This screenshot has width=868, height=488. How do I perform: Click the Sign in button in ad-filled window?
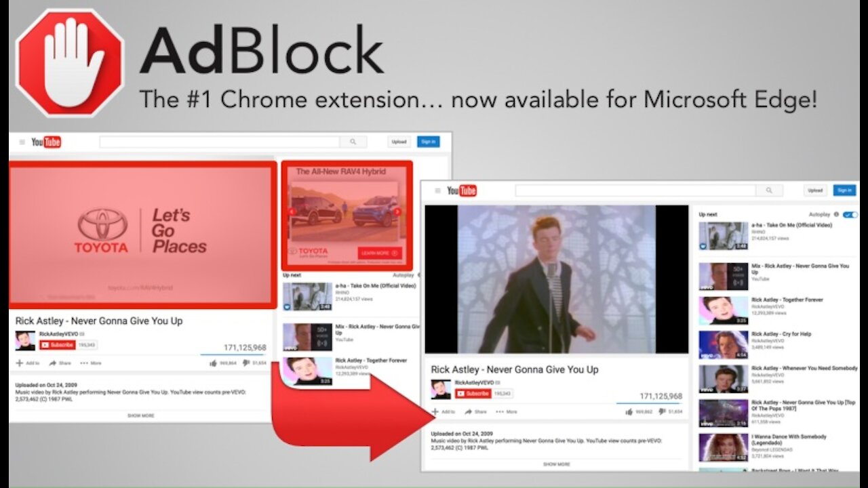click(428, 142)
